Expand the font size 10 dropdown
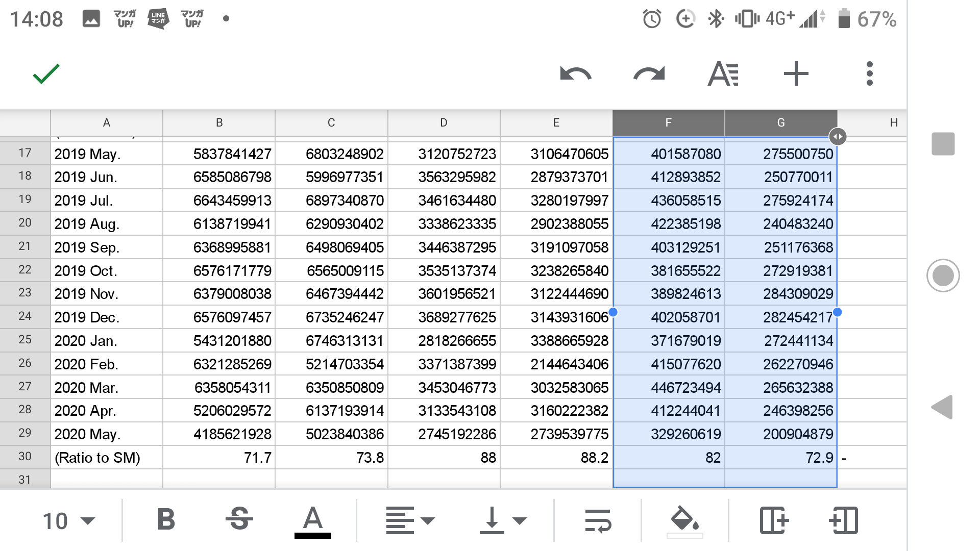 click(x=68, y=521)
